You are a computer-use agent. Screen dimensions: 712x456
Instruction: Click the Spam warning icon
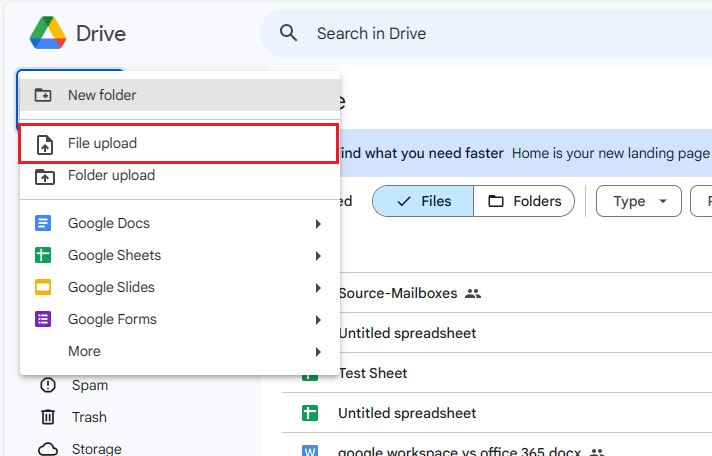pyautogui.click(x=48, y=385)
